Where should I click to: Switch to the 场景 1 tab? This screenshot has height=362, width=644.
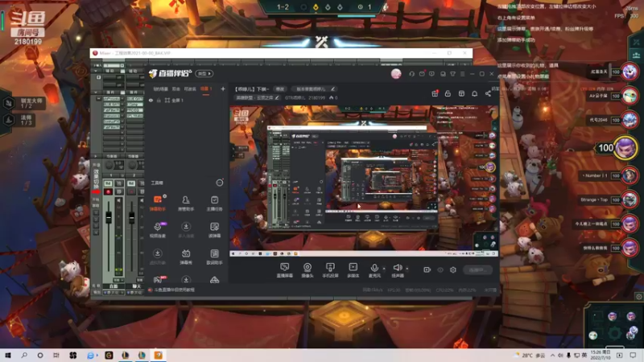pyautogui.click(x=206, y=88)
